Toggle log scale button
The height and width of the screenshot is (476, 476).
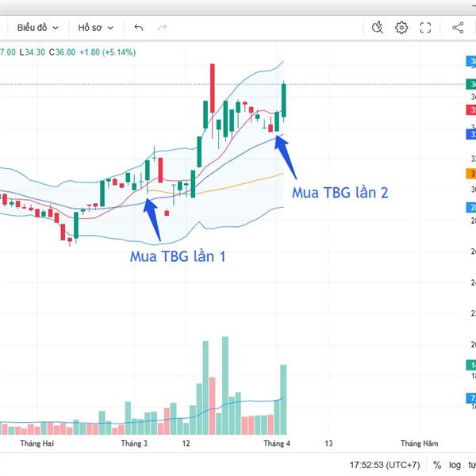[x=455, y=465]
